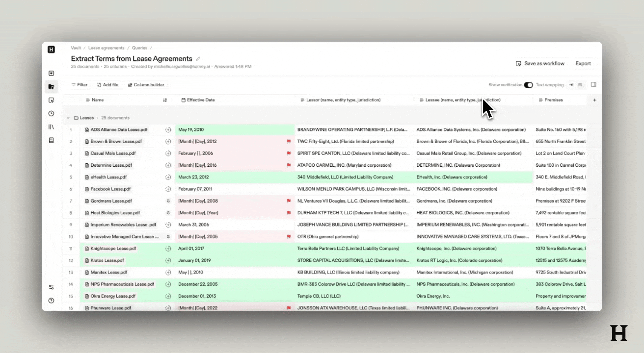Toggle the side panel layout icon
The image size is (644, 353).
point(593,85)
